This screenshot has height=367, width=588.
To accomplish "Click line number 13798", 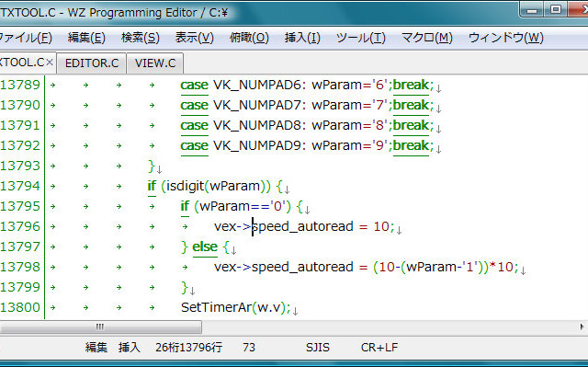I will tap(20, 267).
